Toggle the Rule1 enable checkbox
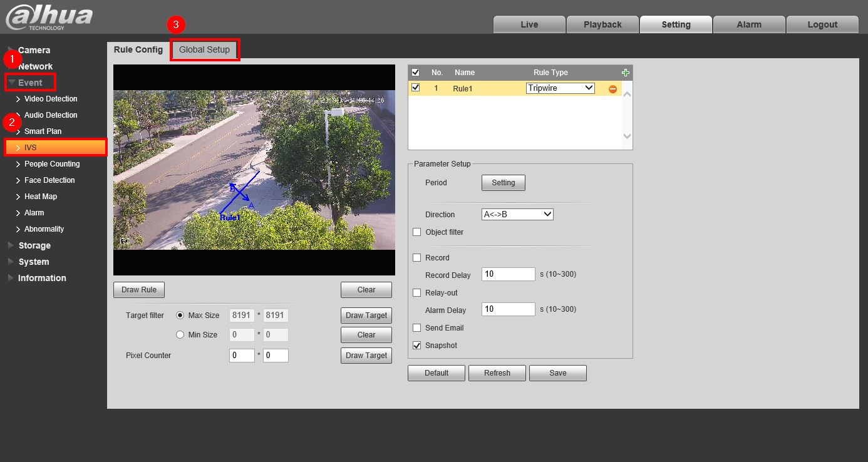 pyautogui.click(x=415, y=88)
